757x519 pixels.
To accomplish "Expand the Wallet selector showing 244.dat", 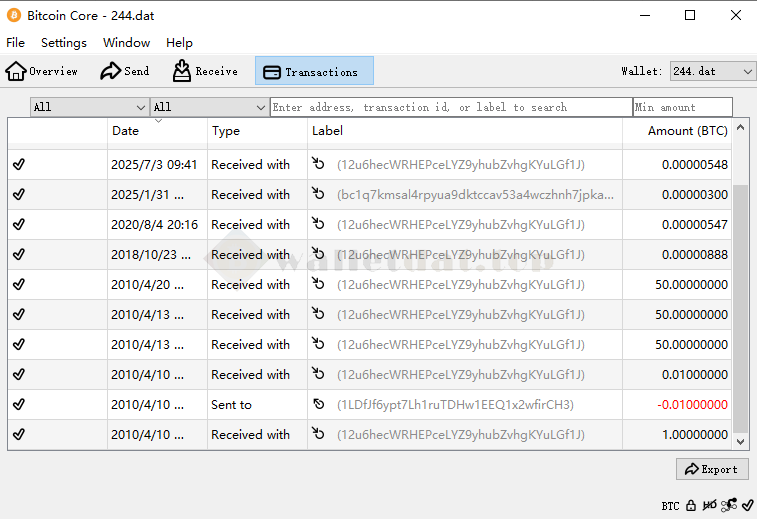I will pyautogui.click(x=712, y=71).
